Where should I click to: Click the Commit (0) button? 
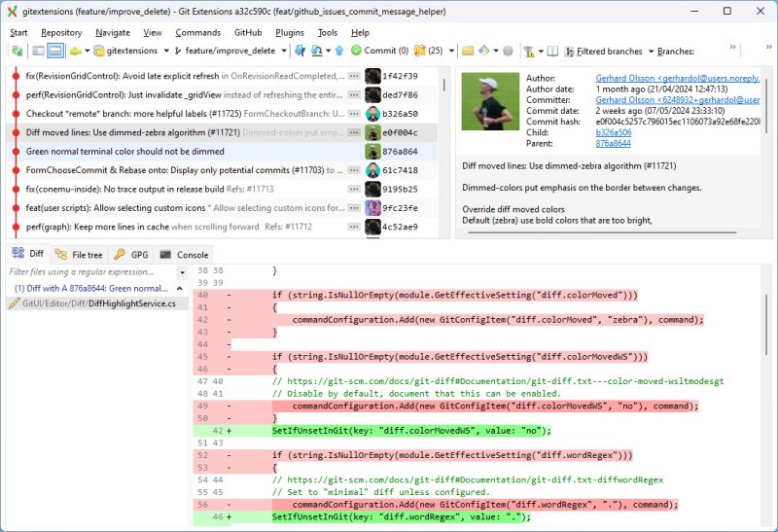pos(379,51)
